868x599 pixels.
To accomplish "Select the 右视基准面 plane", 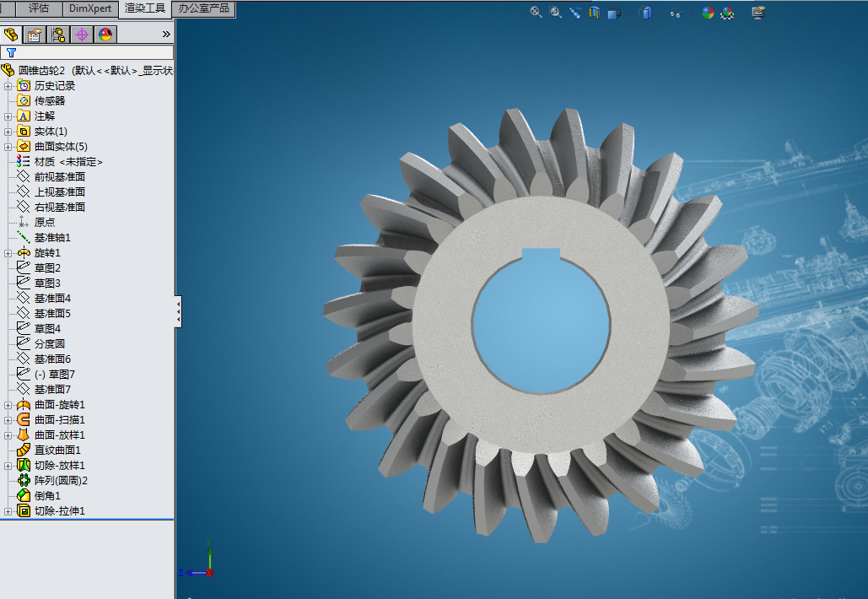I will coord(51,207).
